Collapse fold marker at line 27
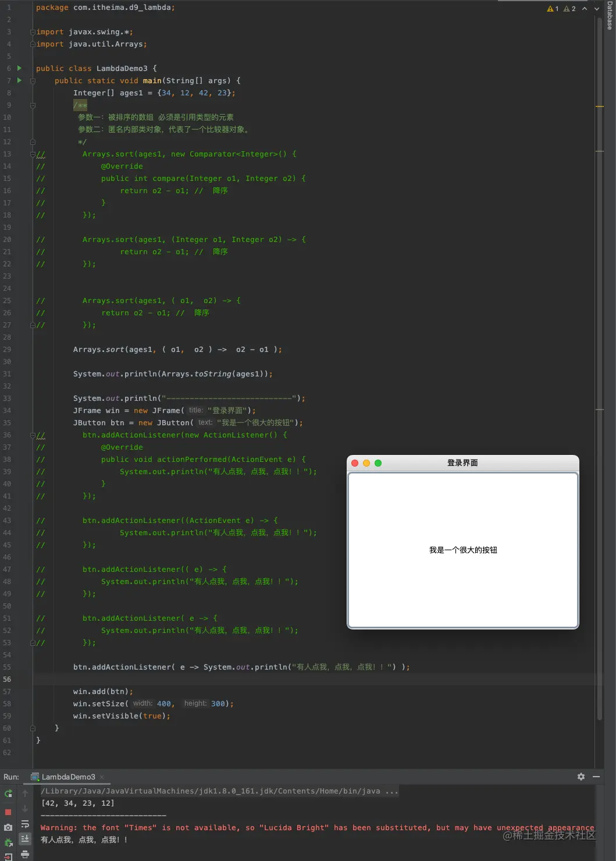 point(33,325)
